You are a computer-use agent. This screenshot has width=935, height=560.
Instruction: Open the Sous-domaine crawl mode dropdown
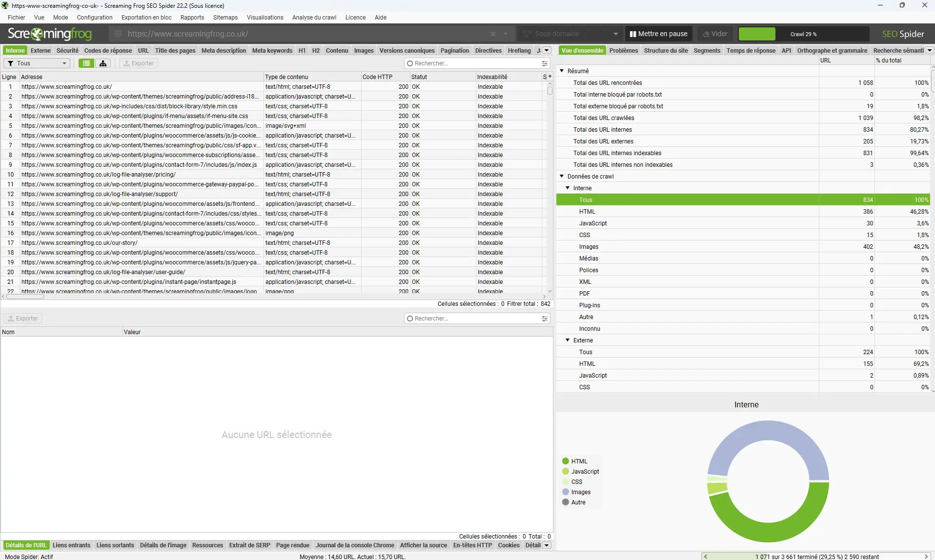coord(569,34)
